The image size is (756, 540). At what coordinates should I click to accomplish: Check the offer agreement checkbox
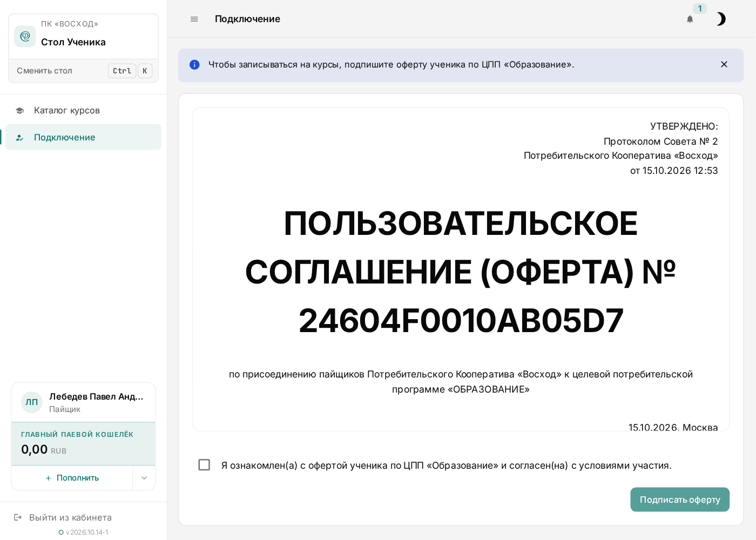click(x=204, y=465)
